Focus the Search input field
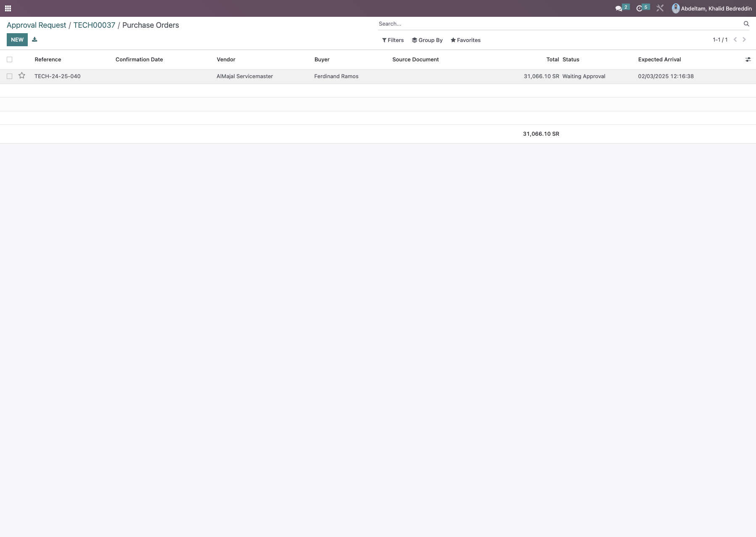This screenshot has height=537, width=756. (x=559, y=24)
